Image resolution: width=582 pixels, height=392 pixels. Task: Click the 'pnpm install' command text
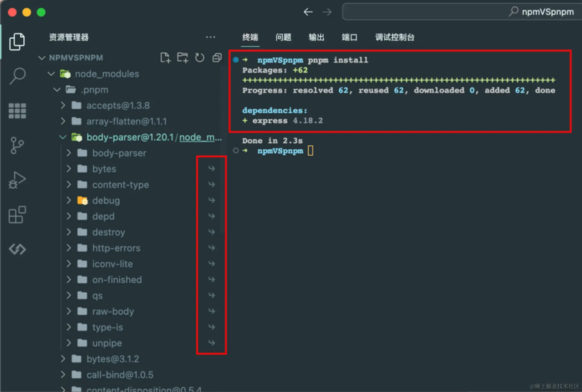[338, 60]
